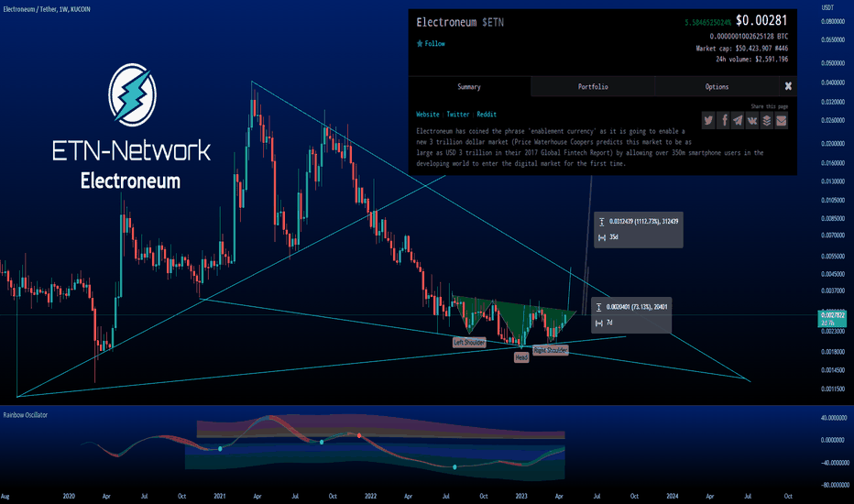Click the Share this page caption
This screenshot has width=854, height=504.
pyautogui.click(x=770, y=106)
